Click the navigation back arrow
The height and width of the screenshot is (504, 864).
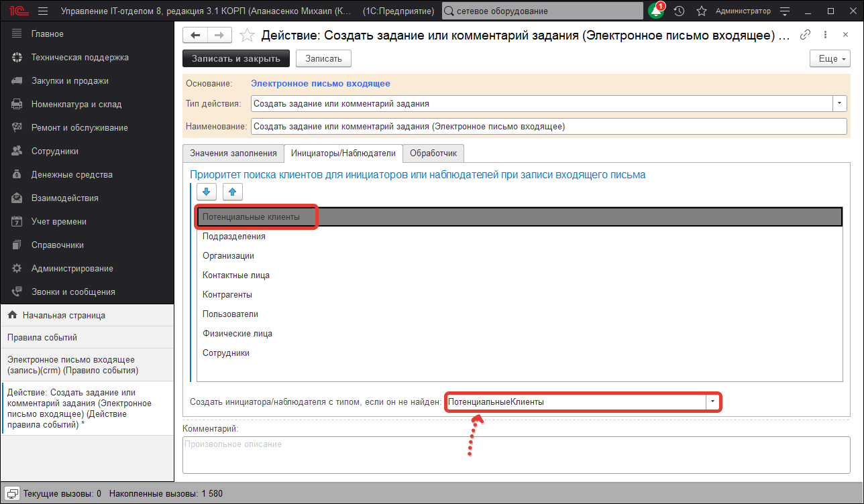pyautogui.click(x=195, y=35)
